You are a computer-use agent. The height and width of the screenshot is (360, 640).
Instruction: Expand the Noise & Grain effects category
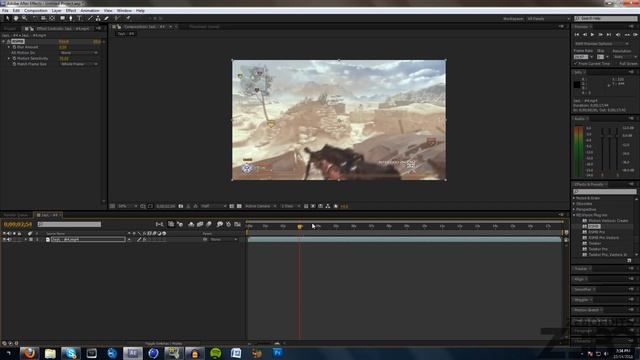tap(573, 198)
